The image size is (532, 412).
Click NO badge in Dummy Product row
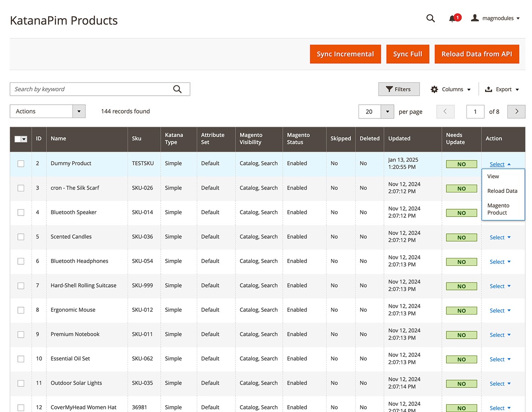coord(461,164)
